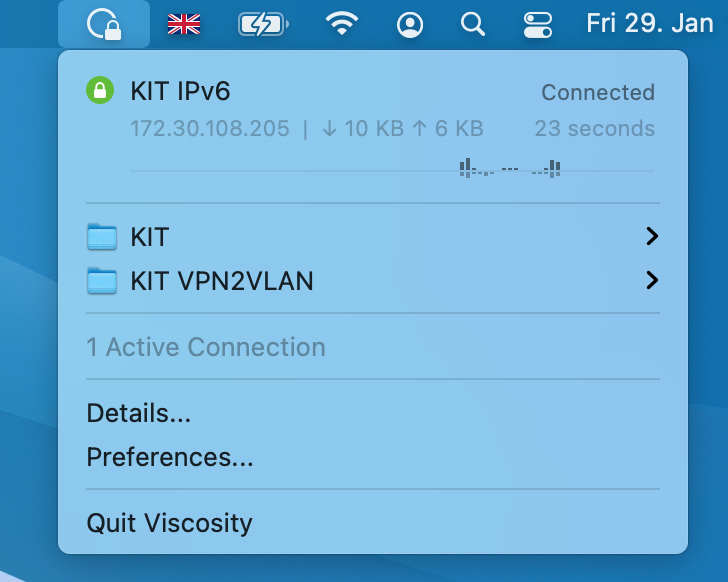Click the UK flag input source icon

pos(184,24)
